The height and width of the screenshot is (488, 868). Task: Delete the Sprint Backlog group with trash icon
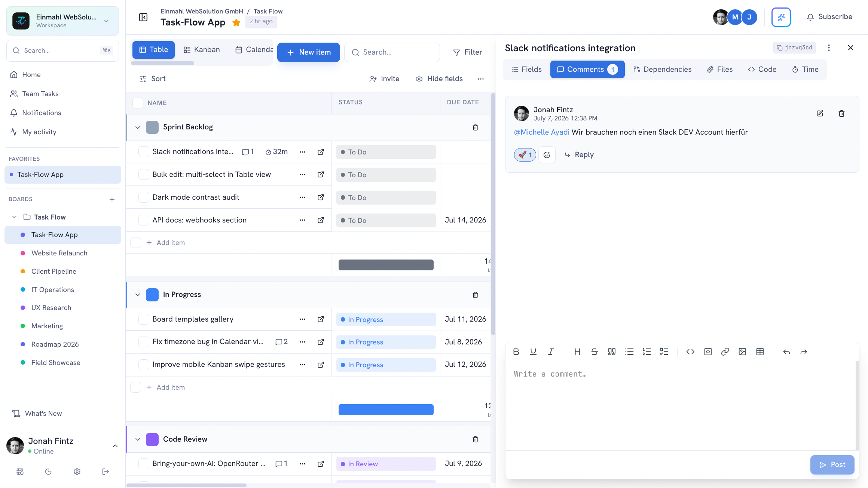pos(475,128)
